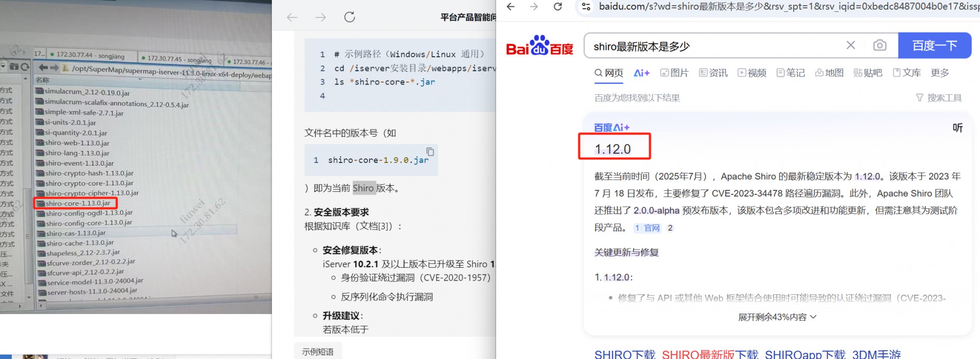Select the 网页 search tab
980x359 pixels.
609,73
